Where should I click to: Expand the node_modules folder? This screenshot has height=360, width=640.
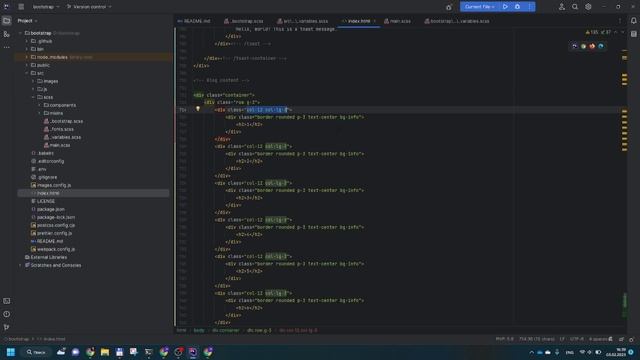click(x=27, y=57)
